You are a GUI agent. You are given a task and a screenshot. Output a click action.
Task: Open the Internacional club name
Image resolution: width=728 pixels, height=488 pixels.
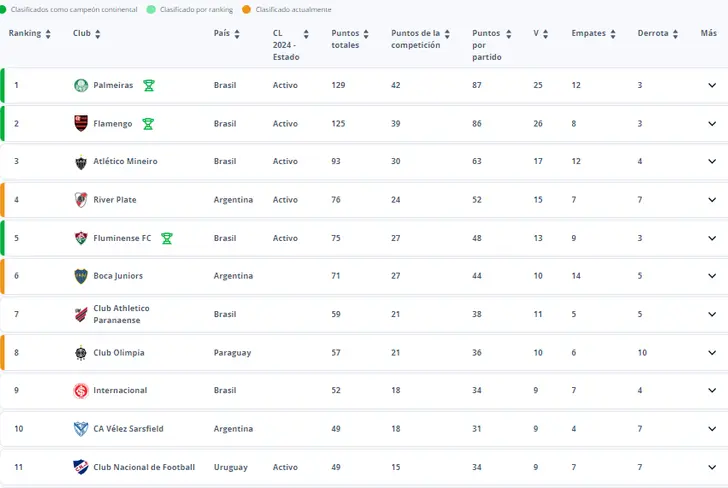pos(120,390)
